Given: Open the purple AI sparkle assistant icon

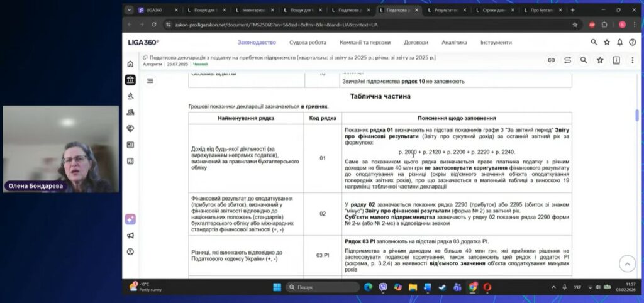Looking at the screenshot, I should [x=130, y=219].
